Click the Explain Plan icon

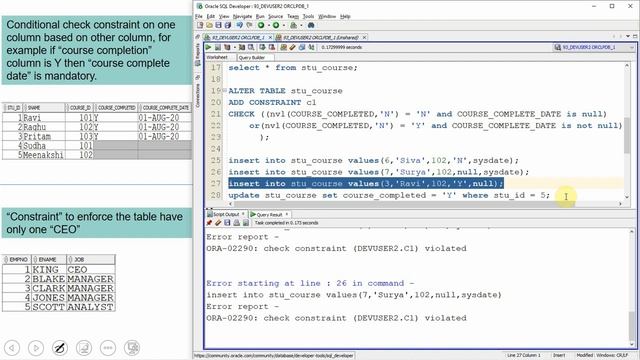[x=227, y=47]
